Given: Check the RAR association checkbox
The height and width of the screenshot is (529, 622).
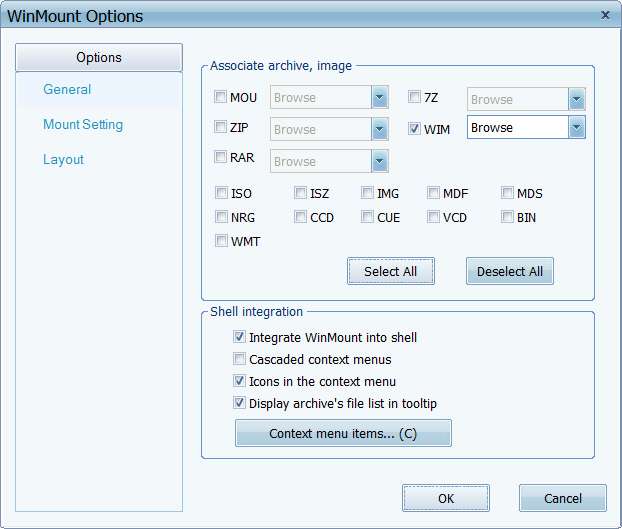Looking at the screenshot, I should pos(220,157).
